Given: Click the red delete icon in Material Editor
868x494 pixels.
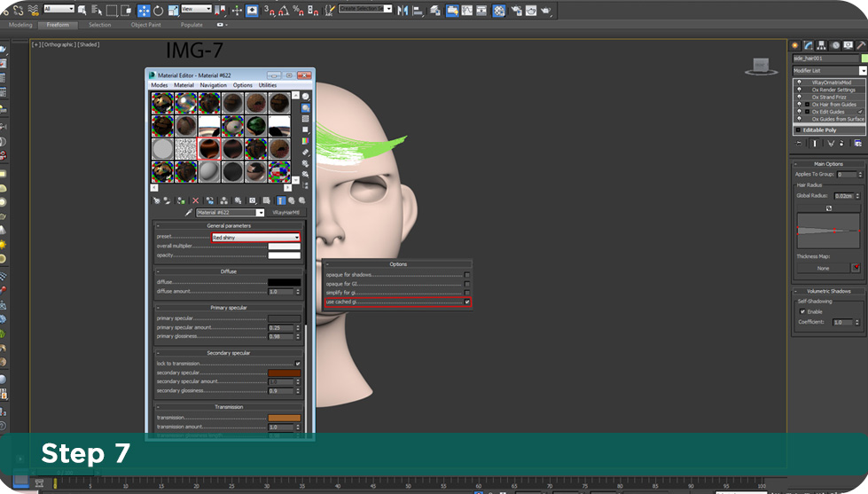Looking at the screenshot, I should tap(195, 200).
